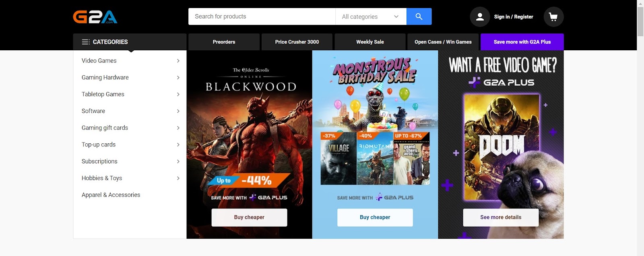Select Tabletop Games category
The height and width of the screenshot is (256, 644).
103,94
